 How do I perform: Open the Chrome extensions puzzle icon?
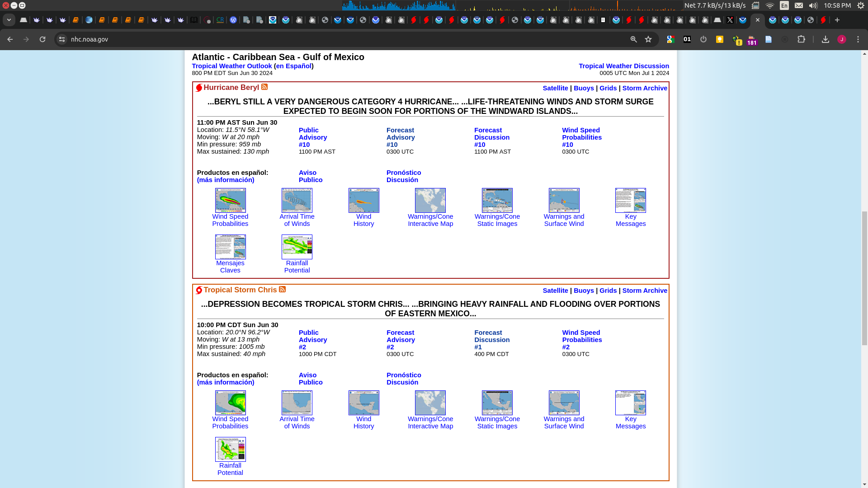tap(801, 39)
